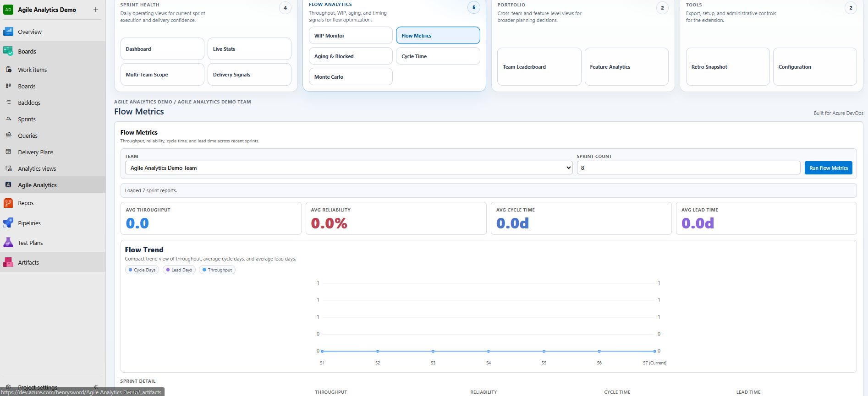The image size is (868, 396).
Task: Click the S7 (Current) data point
Action: (x=654, y=351)
